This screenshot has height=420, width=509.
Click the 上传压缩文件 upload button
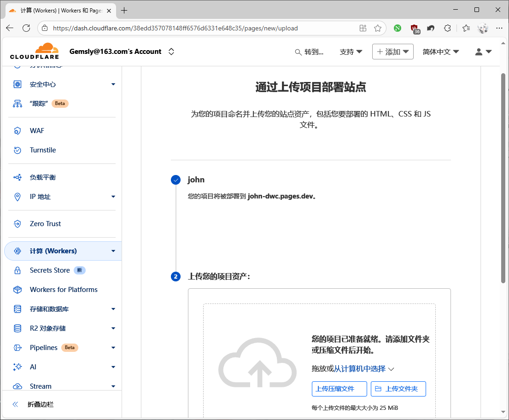click(339, 389)
